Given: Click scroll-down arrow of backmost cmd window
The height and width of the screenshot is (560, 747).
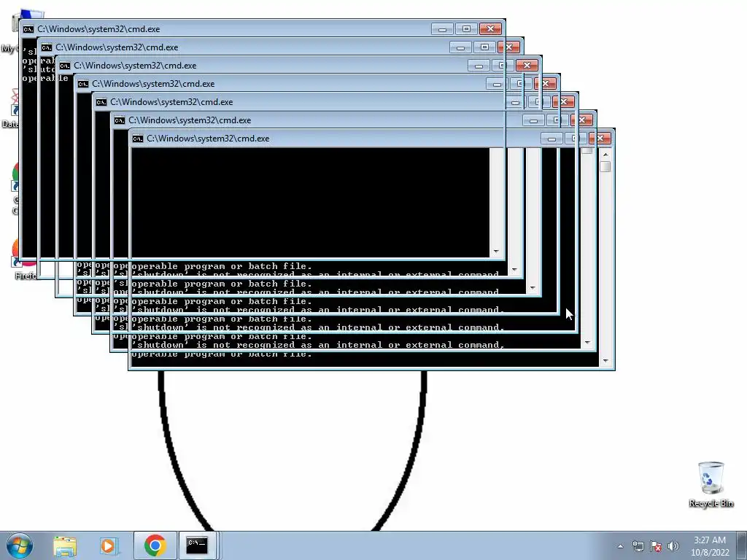Looking at the screenshot, I should click(496, 252).
